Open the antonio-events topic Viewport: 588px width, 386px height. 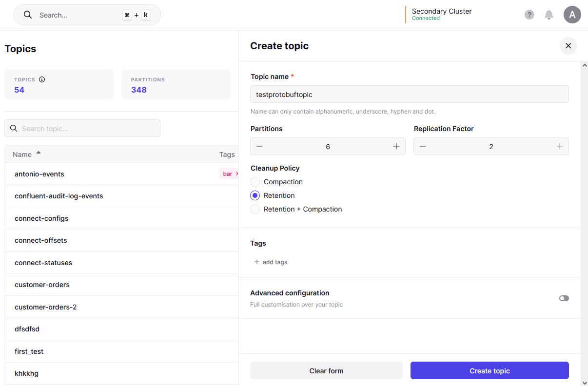(39, 174)
